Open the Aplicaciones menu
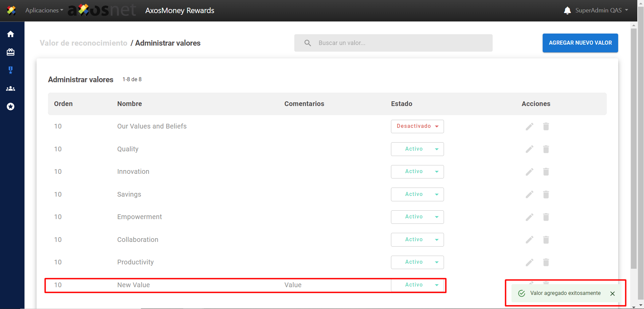 (44, 10)
